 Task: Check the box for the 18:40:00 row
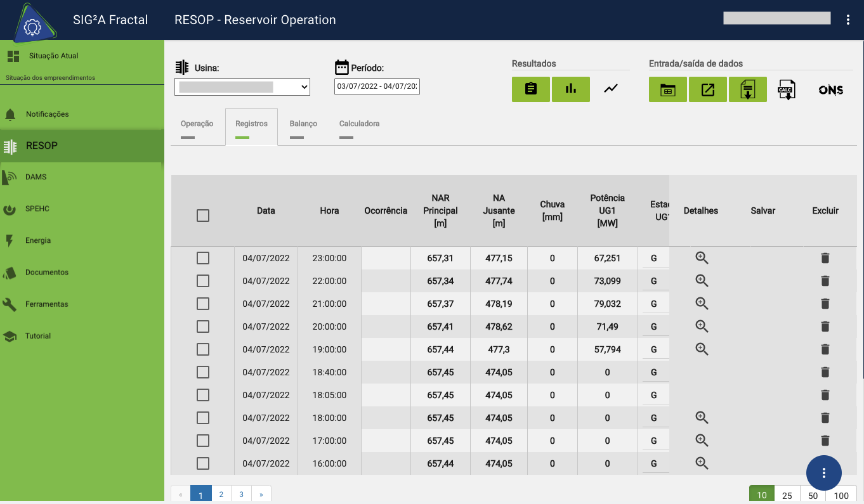pyautogui.click(x=203, y=372)
